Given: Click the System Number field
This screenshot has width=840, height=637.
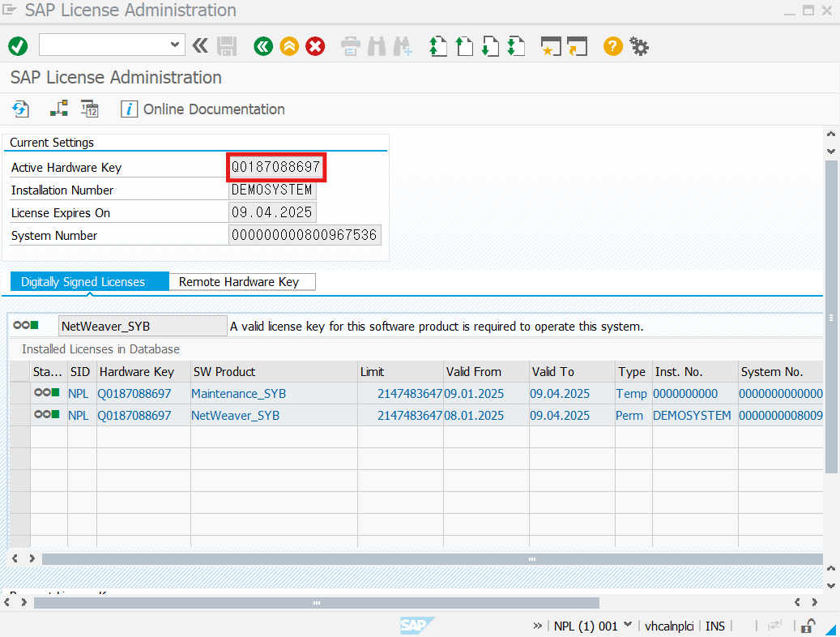Looking at the screenshot, I should coord(305,235).
